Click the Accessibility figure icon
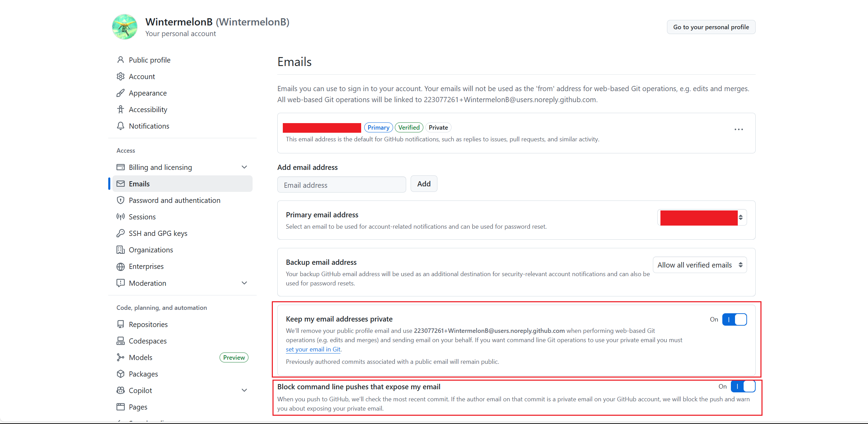Screen dimensions: 868x424 click(x=120, y=109)
